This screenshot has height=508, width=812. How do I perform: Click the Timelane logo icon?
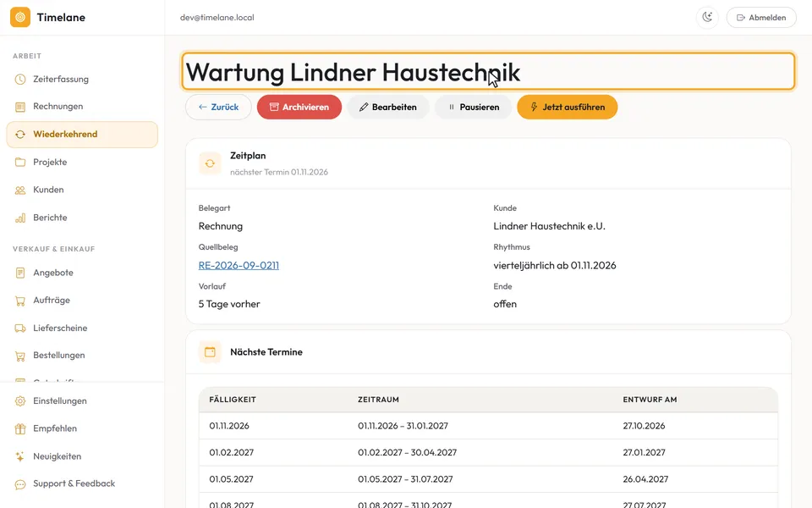[x=20, y=17]
